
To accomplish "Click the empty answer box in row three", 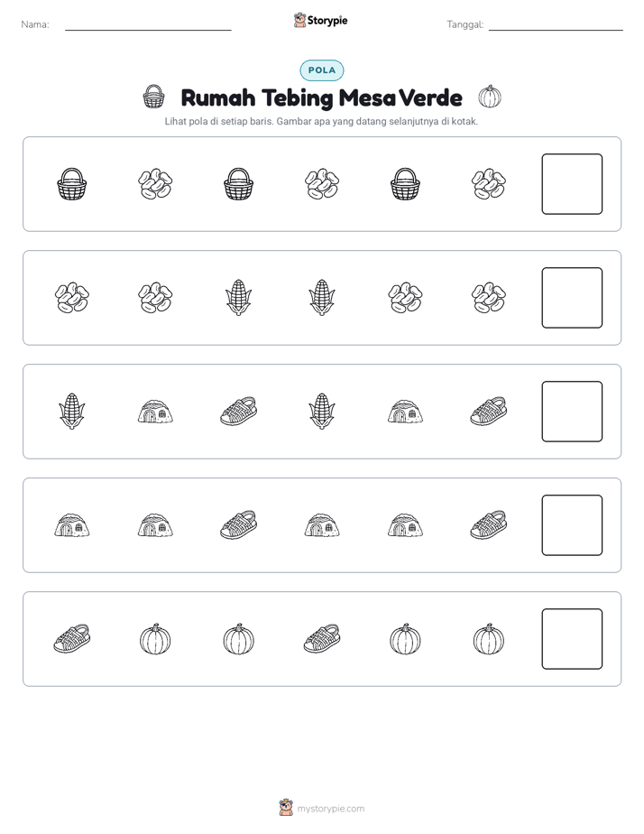I will [x=572, y=412].
